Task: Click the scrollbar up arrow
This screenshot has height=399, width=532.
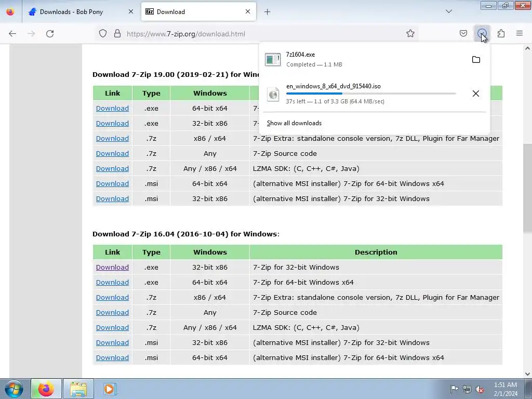Action: coord(527,48)
